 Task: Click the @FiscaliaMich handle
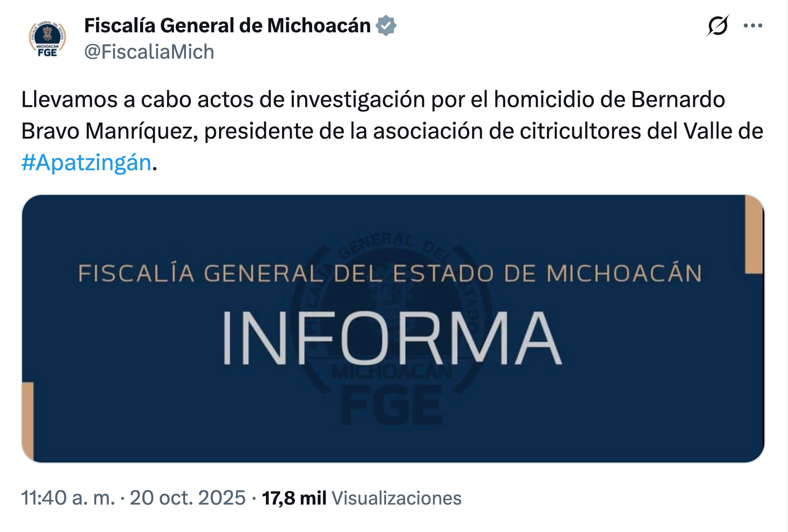149,52
